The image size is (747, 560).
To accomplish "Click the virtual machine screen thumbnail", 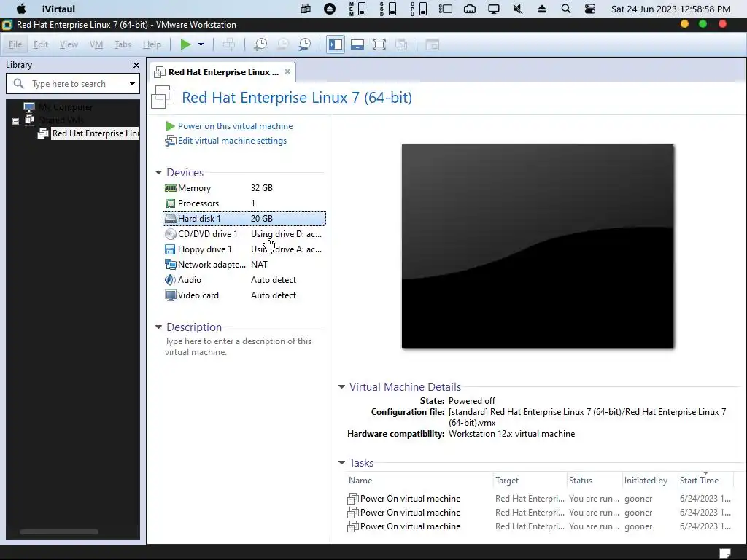I will click(538, 246).
